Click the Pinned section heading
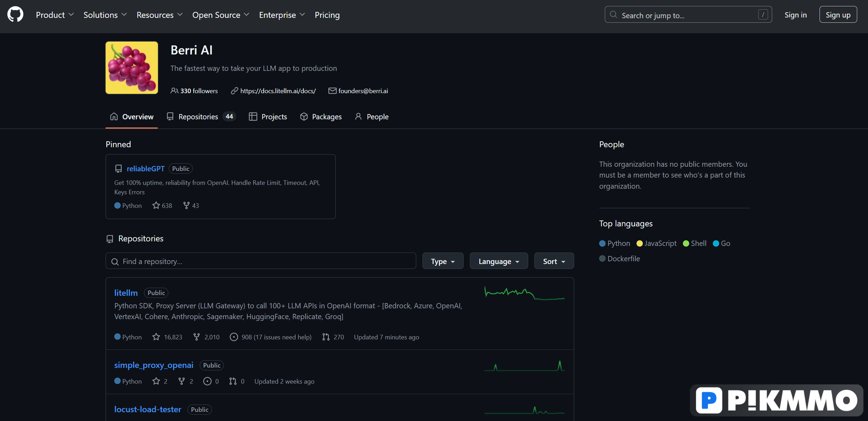Image resolution: width=868 pixels, height=421 pixels. pos(118,144)
